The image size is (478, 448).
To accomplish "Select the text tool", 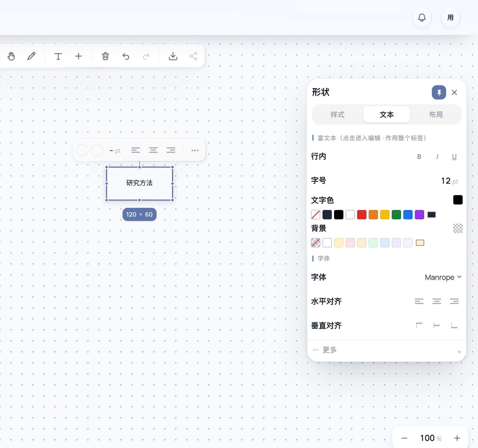I will (58, 56).
